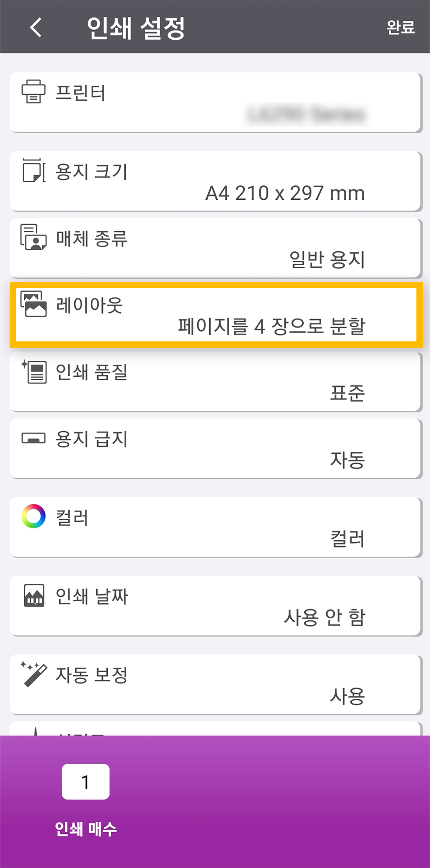Switch the 컬러 mode value
Image resolution: width=430 pixels, height=868 pixels.
coord(347,539)
